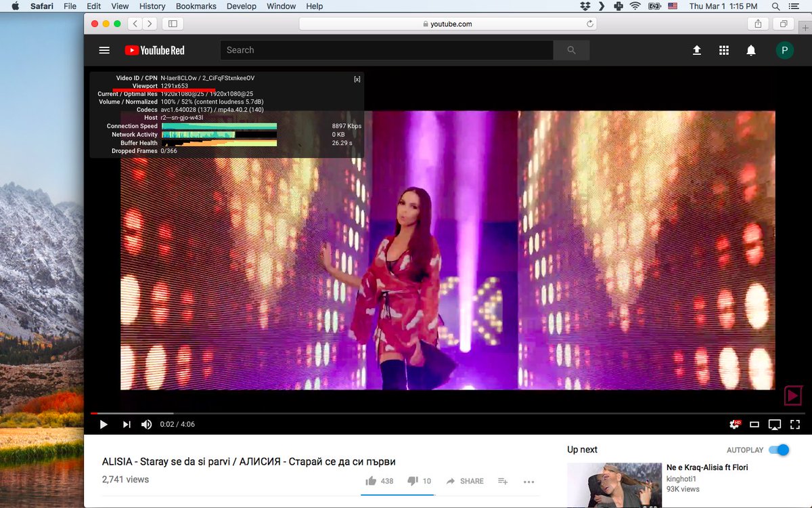The image size is (812, 508).
Task: Open the battery status menu
Action: pyautogui.click(x=654, y=6)
